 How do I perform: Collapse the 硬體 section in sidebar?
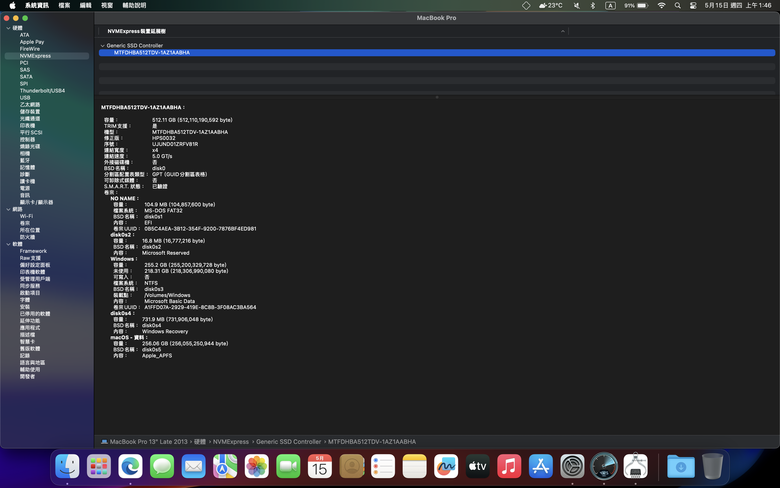[x=8, y=28]
